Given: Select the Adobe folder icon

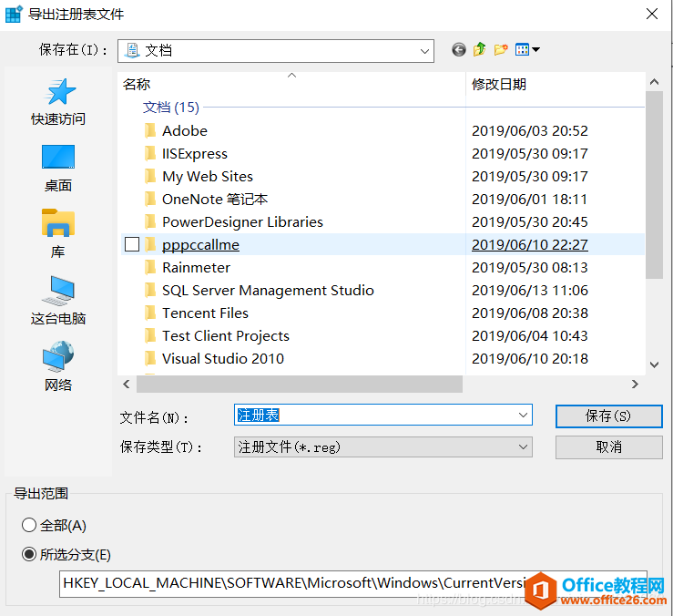Looking at the screenshot, I should click(x=150, y=130).
